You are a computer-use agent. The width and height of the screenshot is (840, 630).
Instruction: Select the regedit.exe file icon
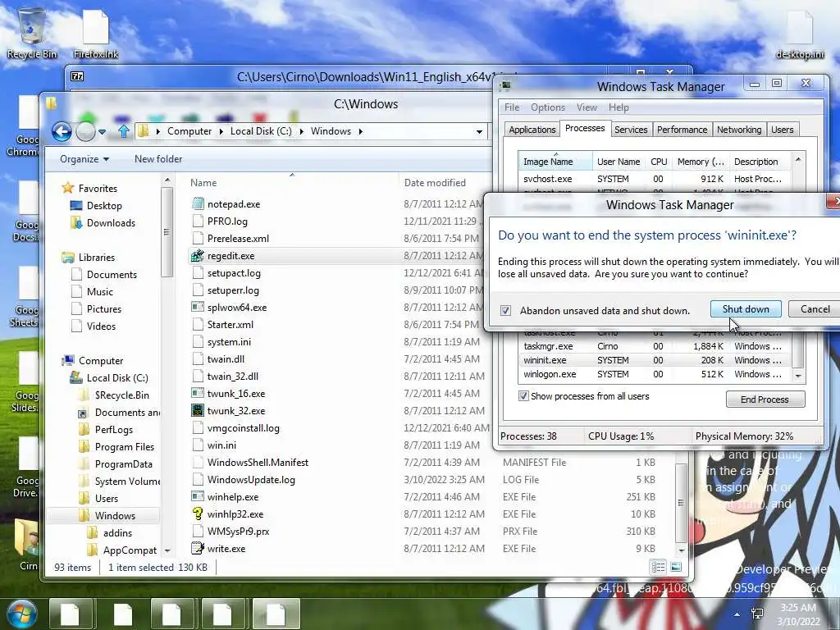point(198,256)
